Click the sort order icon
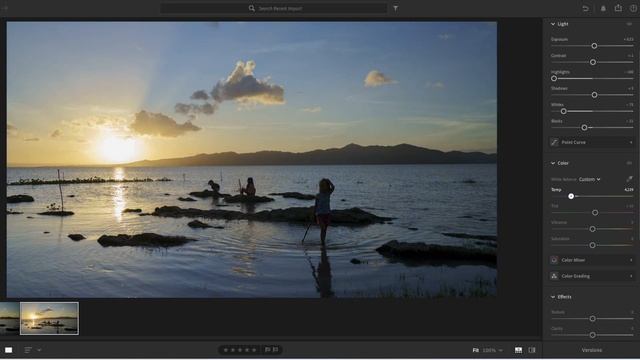Viewport: 640px width, 360px height. coord(28,350)
